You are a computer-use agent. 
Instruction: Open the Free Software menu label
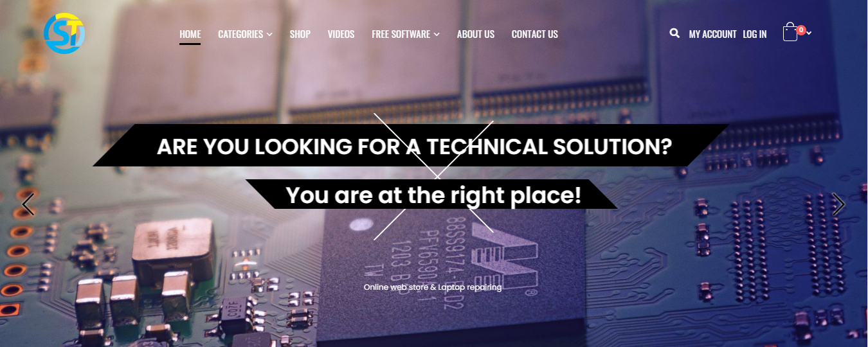pos(401,34)
